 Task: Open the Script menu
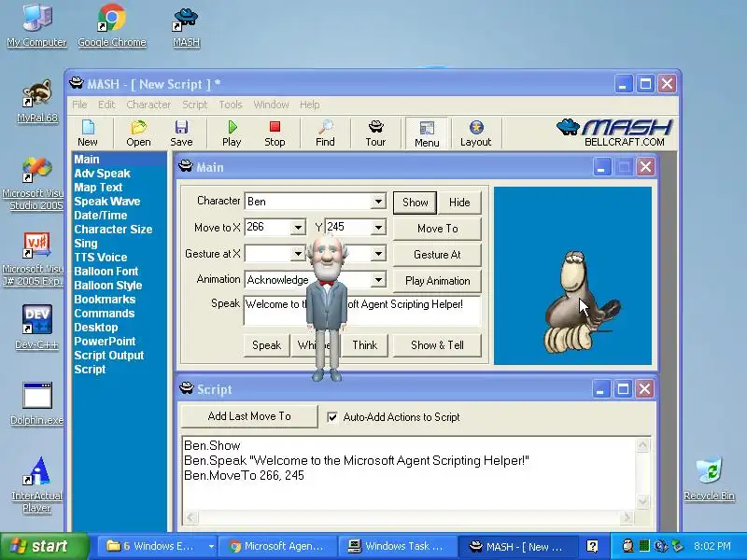(195, 105)
